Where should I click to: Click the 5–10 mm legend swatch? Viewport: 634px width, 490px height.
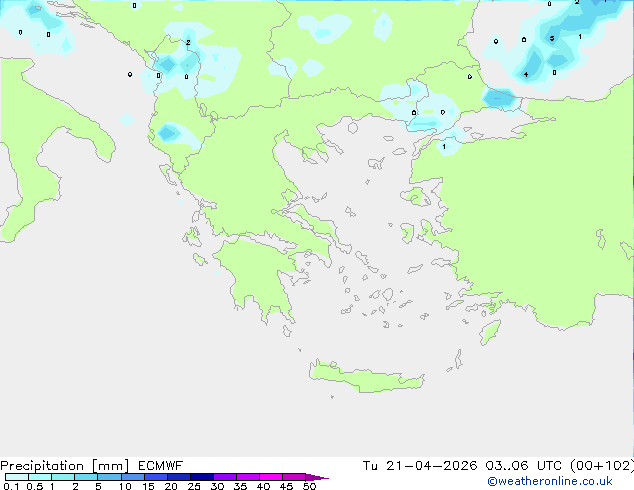109,477
